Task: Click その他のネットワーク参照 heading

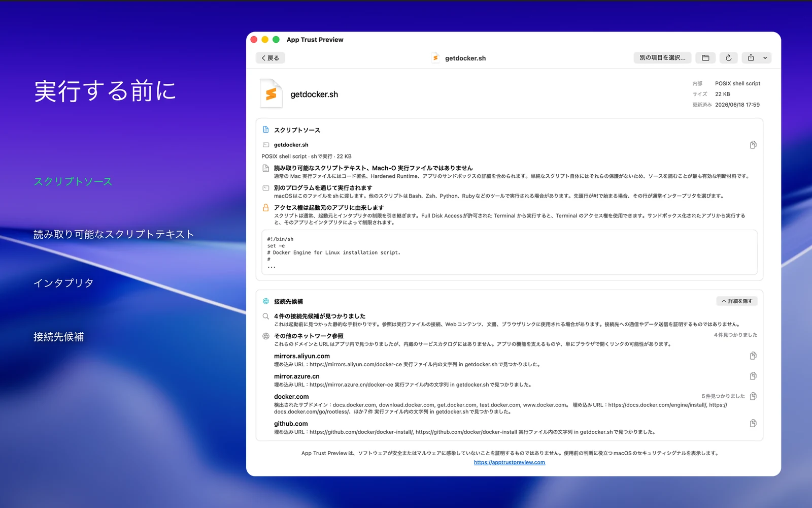Action: (x=309, y=336)
